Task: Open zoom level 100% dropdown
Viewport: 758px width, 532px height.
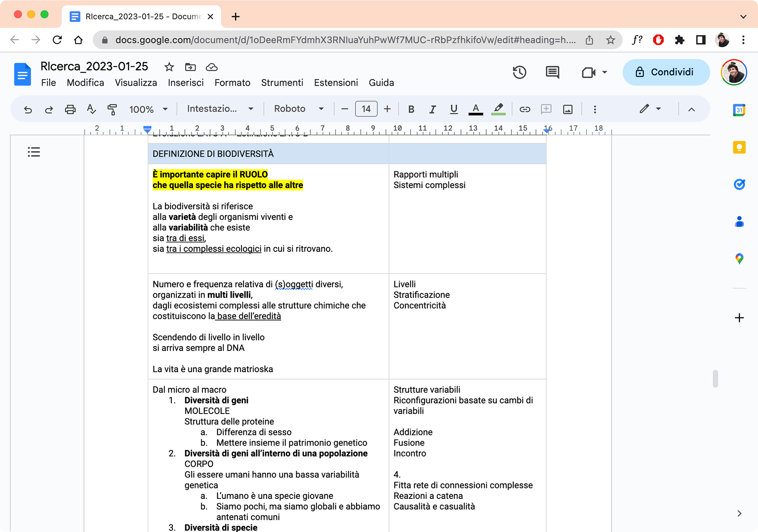Action: [148, 109]
